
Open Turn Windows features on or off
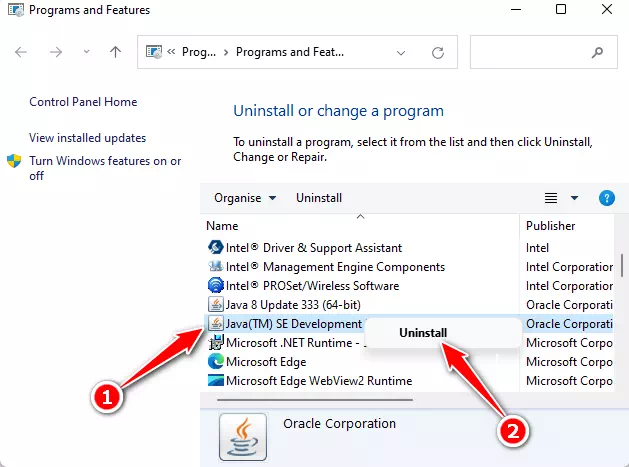(105, 168)
